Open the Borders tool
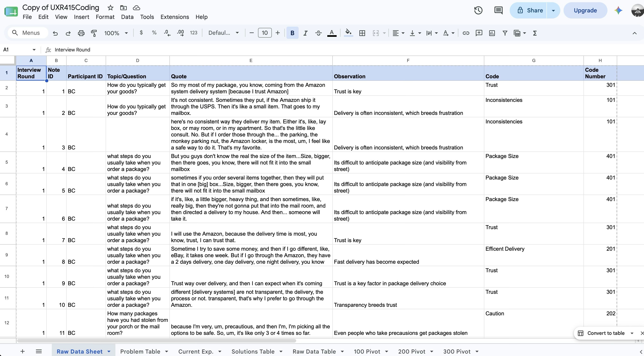The height and width of the screenshot is (356, 644). 362,33
